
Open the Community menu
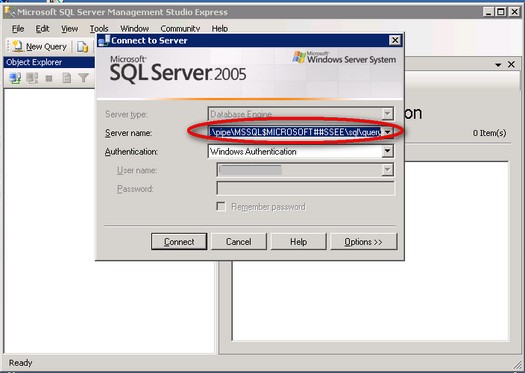click(x=180, y=29)
